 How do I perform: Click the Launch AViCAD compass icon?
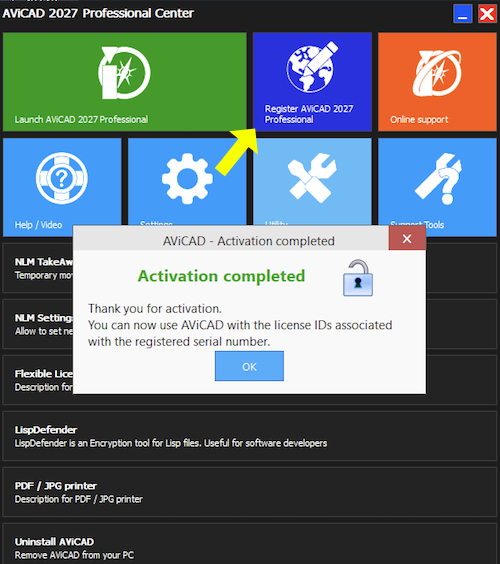(124, 73)
